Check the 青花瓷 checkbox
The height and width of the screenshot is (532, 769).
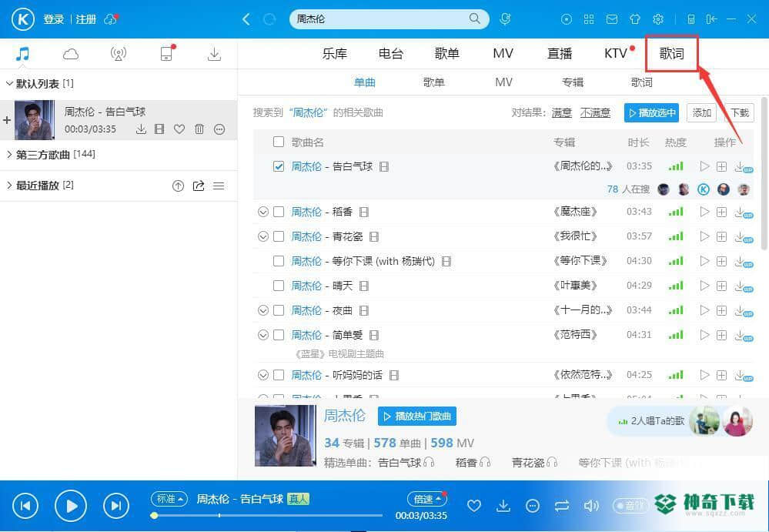279,236
